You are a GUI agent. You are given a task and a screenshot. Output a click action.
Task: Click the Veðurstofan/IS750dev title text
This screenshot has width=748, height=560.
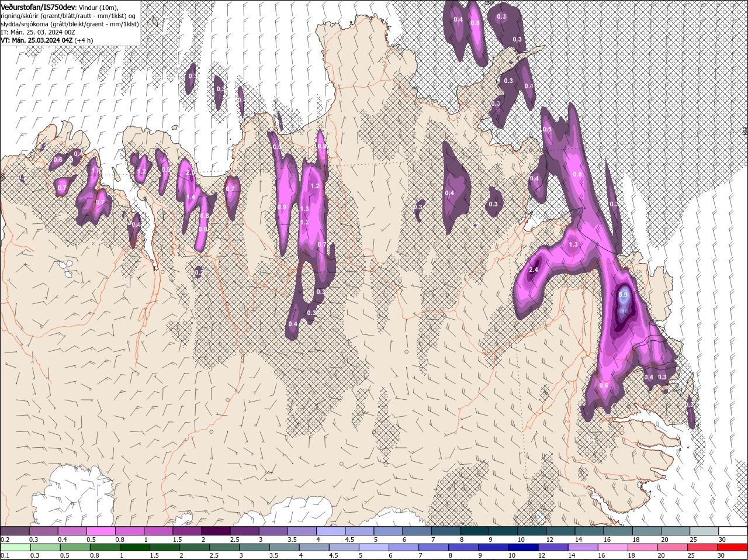[x=38, y=6]
